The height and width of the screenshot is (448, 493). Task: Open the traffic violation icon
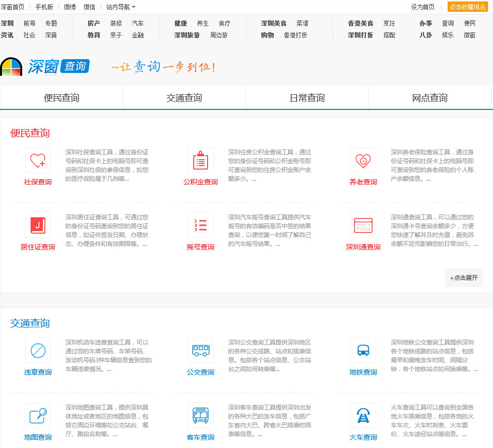pyautogui.click(x=38, y=351)
